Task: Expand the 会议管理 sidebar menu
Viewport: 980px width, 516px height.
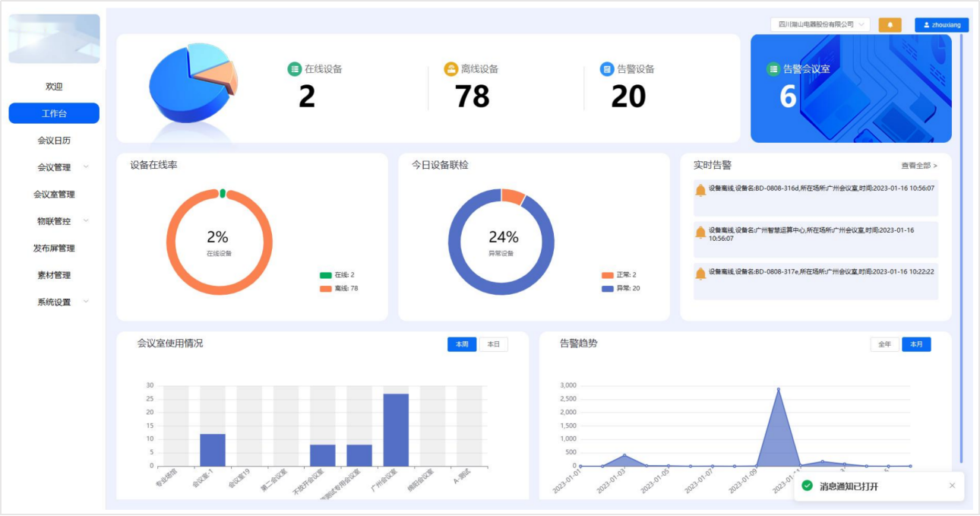Action: click(x=54, y=167)
